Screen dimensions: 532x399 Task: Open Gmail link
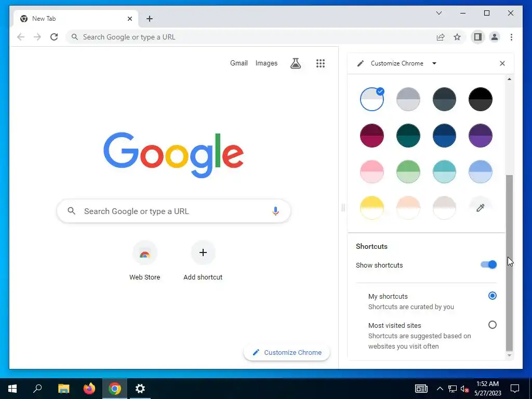pyautogui.click(x=239, y=63)
